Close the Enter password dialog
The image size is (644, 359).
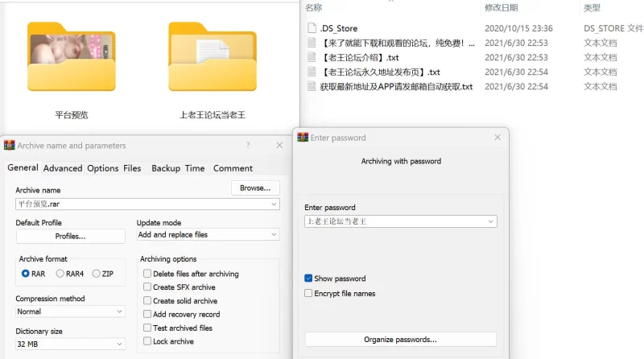497,137
